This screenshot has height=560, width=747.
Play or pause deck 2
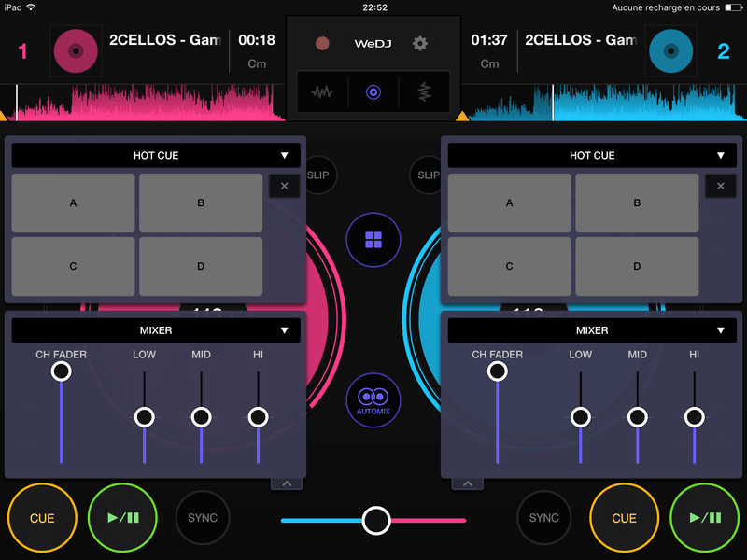tap(705, 518)
